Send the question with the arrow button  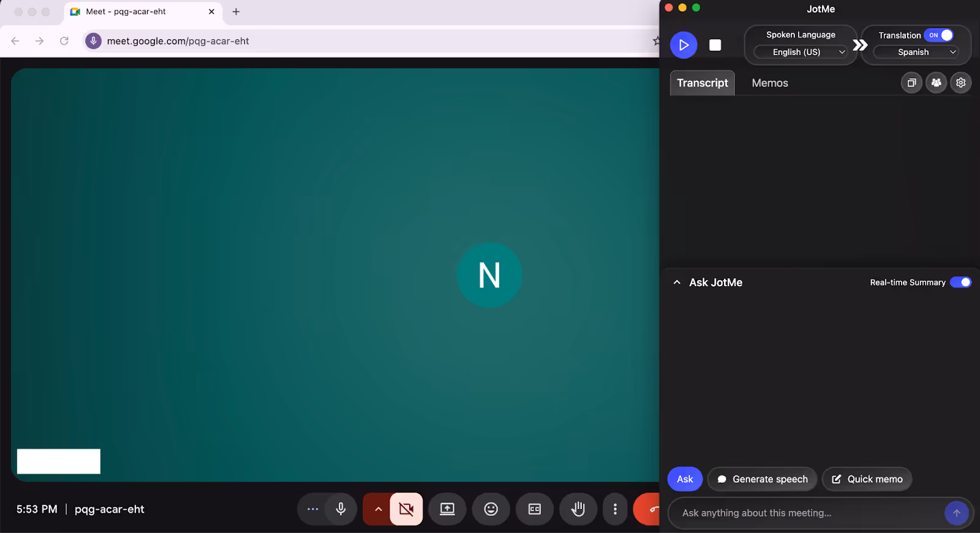(956, 513)
